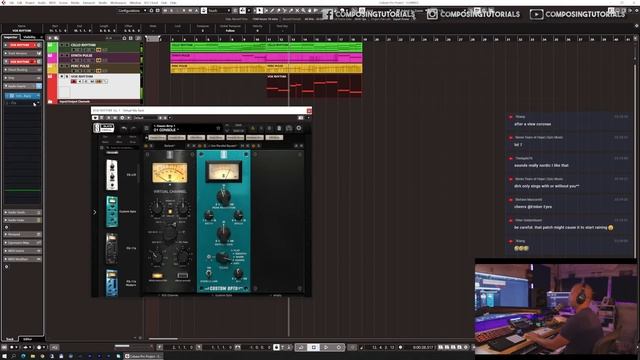The height and width of the screenshot is (360, 640).
Task: Open Windows taskbar search
Action: click(13, 356)
